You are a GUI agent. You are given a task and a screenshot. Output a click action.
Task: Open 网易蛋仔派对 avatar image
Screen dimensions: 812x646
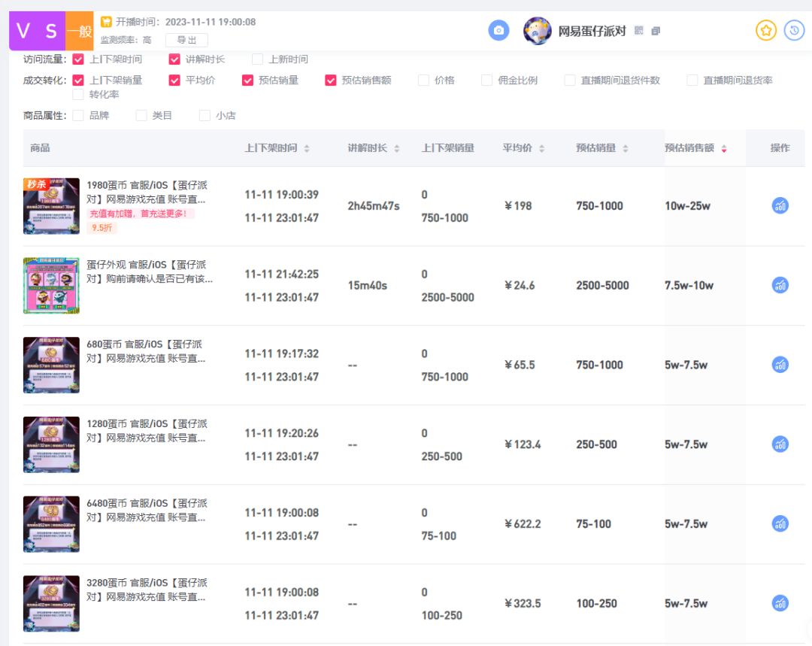(x=537, y=31)
